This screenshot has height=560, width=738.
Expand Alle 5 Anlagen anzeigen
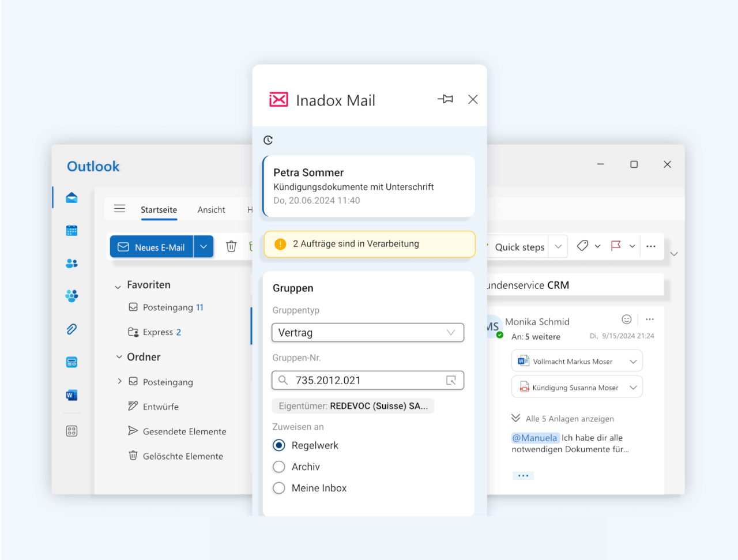tap(563, 419)
